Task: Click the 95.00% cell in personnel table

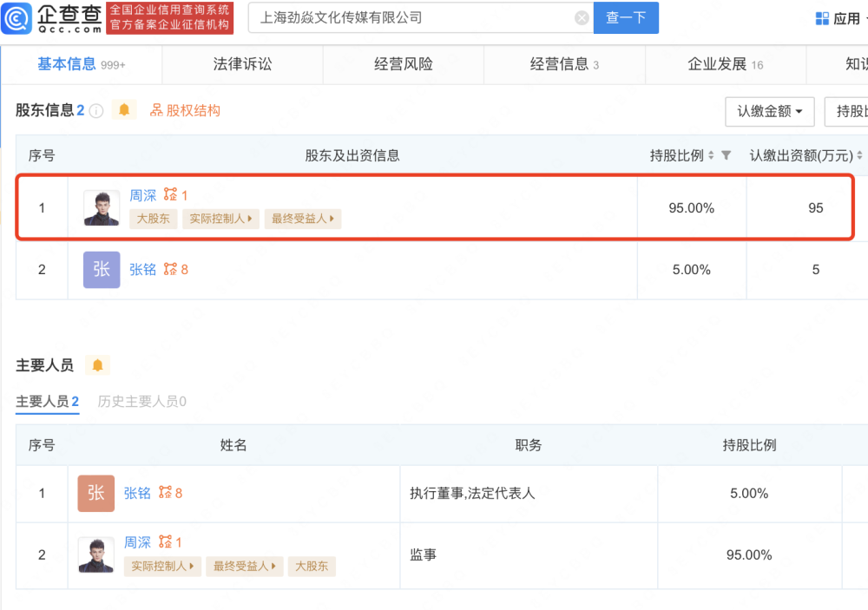Action: click(749, 554)
